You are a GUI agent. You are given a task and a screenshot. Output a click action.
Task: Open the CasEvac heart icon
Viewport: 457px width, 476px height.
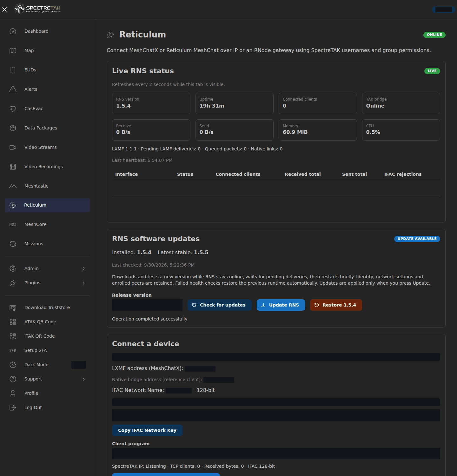[x=13, y=109]
